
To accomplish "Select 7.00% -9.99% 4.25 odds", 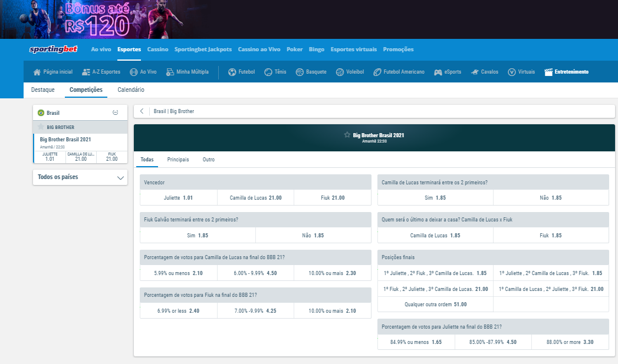I will tap(255, 310).
